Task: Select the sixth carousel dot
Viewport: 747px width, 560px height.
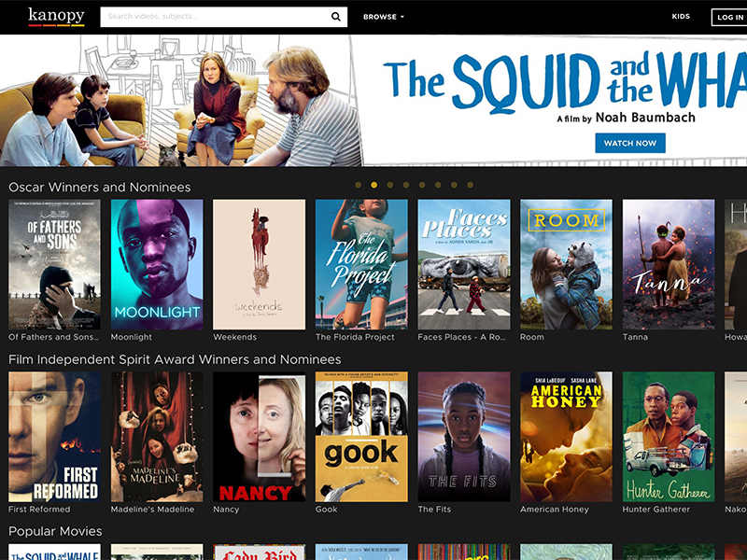Action: pyautogui.click(x=438, y=185)
